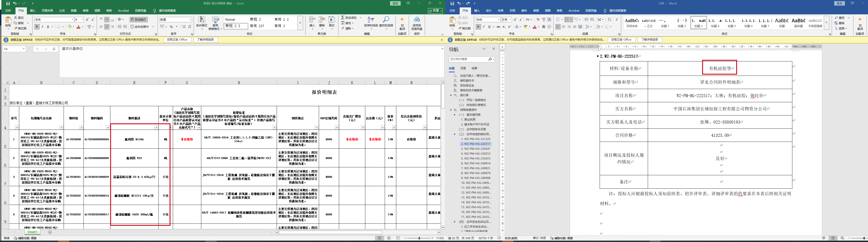Open the 设计 tab in Word

pos(489,10)
